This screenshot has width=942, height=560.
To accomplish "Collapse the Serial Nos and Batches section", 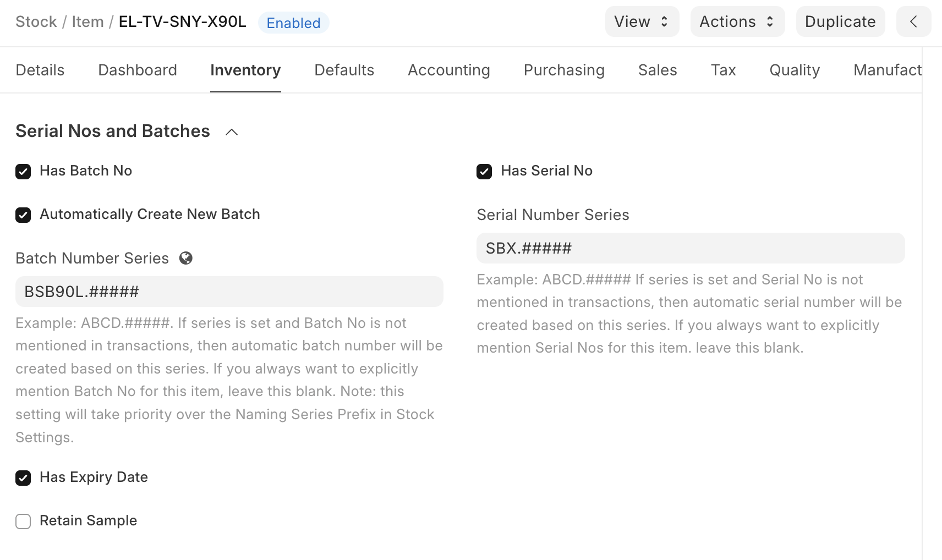I will click(232, 132).
